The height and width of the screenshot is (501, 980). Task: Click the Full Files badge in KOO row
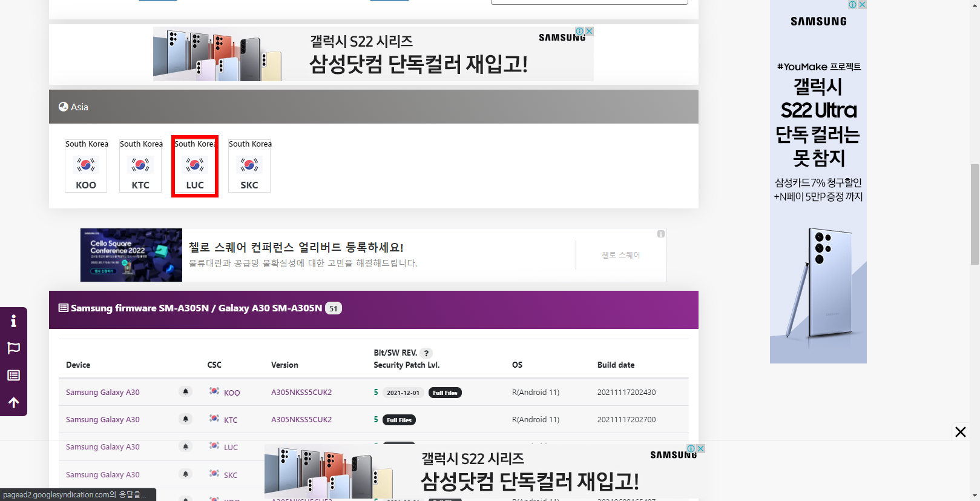click(x=445, y=393)
